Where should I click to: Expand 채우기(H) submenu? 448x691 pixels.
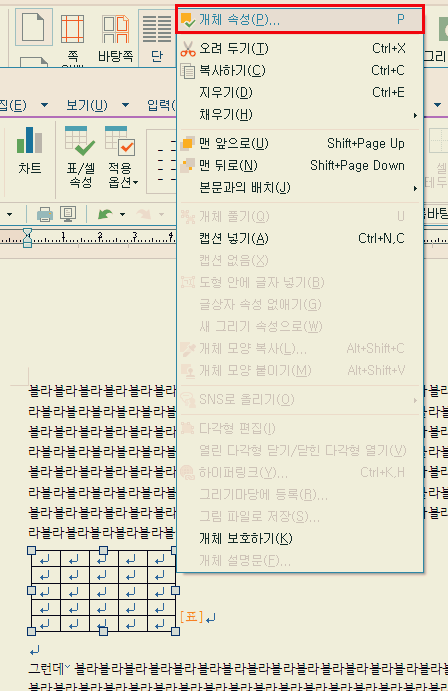300,115
